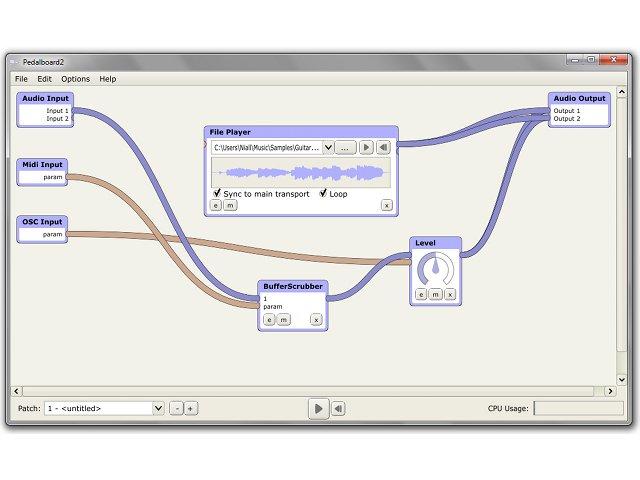
Task: Click the File Player title bar
Action: pyautogui.click(x=301, y=132)
